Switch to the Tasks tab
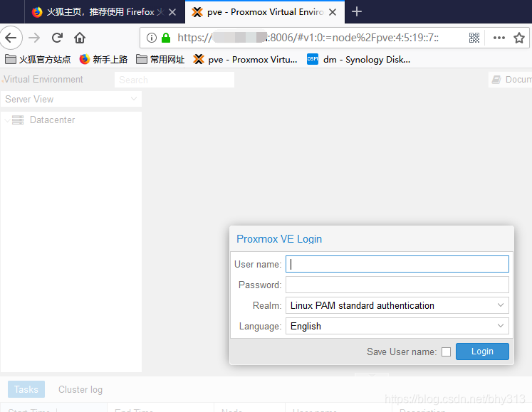This screenshot has height=412, width=532. (x=26, y=389)
